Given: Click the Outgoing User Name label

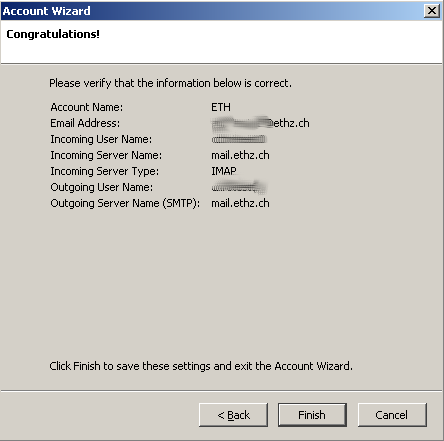Looking at the screenshot, I should [102, 187].
